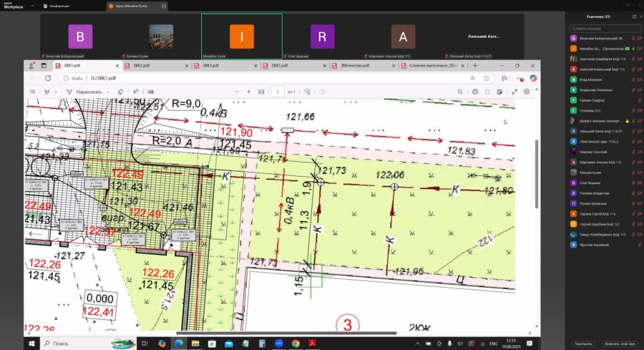Click the Включить свой звук button
The height and width of the screenshot is (350, 644).
(x=619, y=343)
